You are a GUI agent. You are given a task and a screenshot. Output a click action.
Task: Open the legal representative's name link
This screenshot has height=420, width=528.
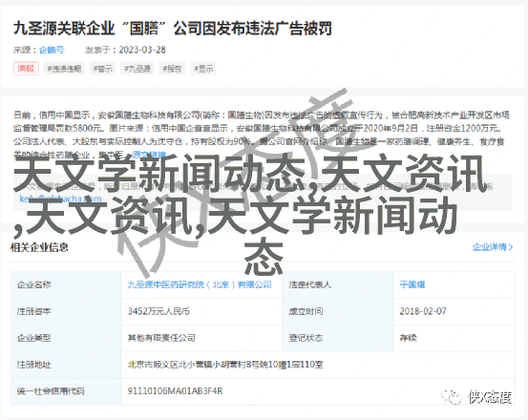412,284
